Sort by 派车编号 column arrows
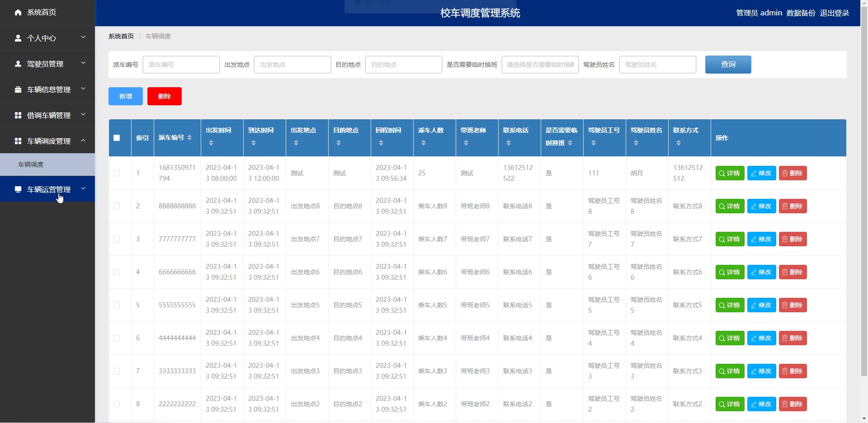Image resolution: width=868 pixels, height=423 pixels. click(189, 137)
